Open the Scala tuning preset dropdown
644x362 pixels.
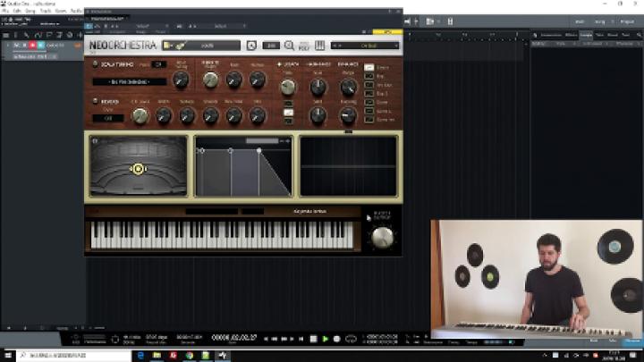click(130, 81)
